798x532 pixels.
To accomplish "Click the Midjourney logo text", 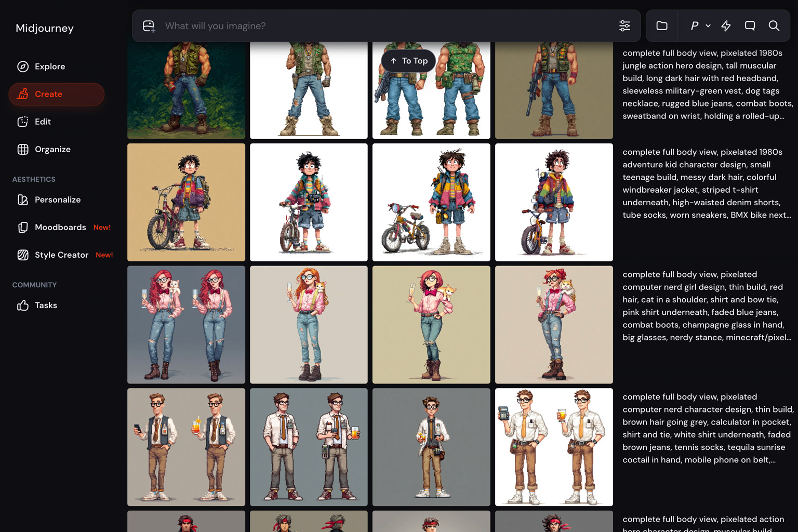I will [45, 28].
